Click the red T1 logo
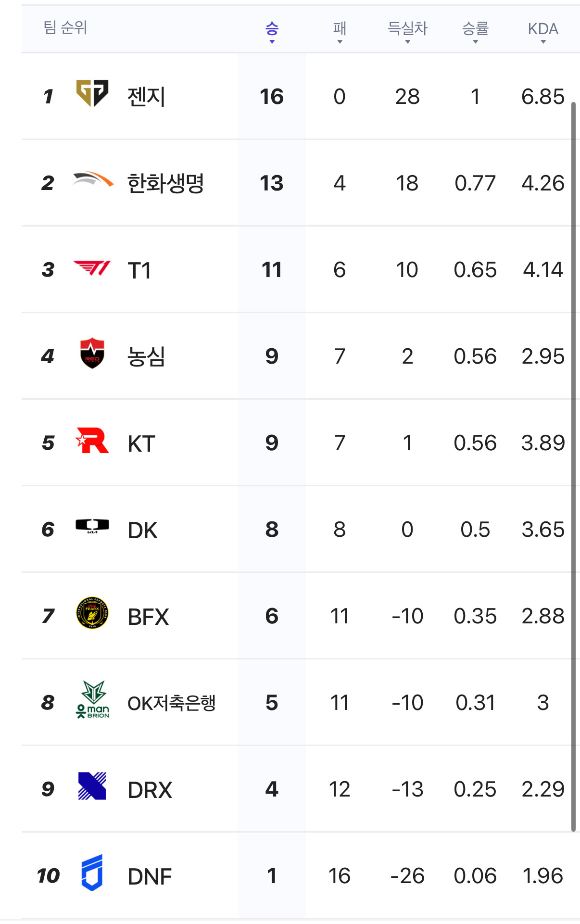 point(92,267)
